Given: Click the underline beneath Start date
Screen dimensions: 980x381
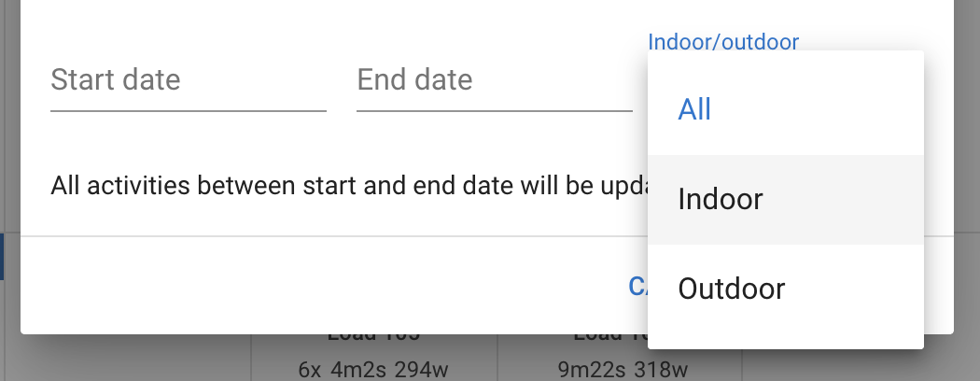Looking at the screenshot, I should (x=189, y=111).
